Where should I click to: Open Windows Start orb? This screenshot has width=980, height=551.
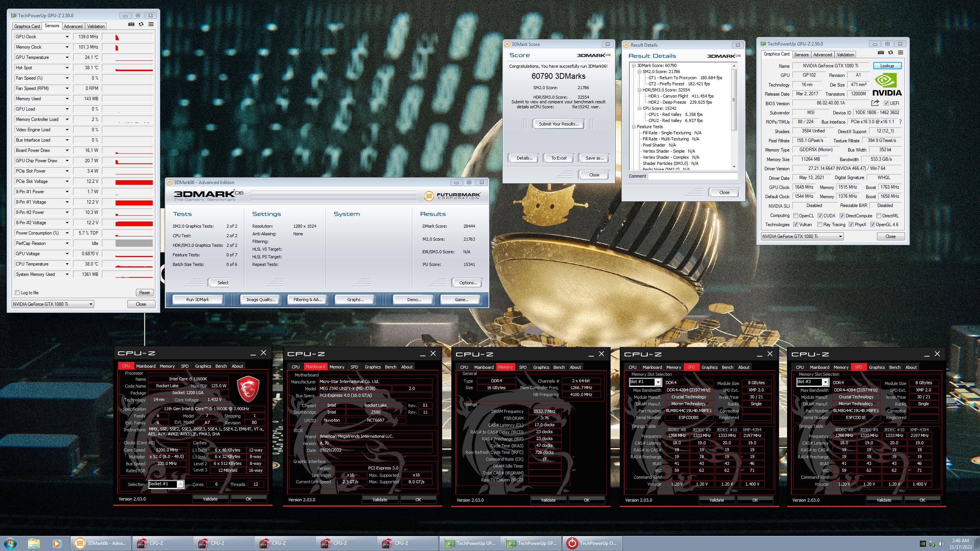(10, 543)
